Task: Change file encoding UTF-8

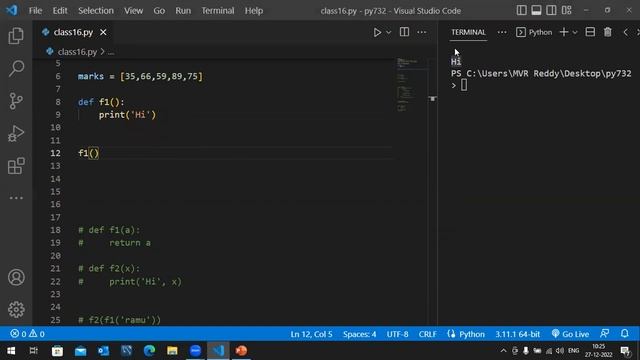Action: click(x=397, y=334)
